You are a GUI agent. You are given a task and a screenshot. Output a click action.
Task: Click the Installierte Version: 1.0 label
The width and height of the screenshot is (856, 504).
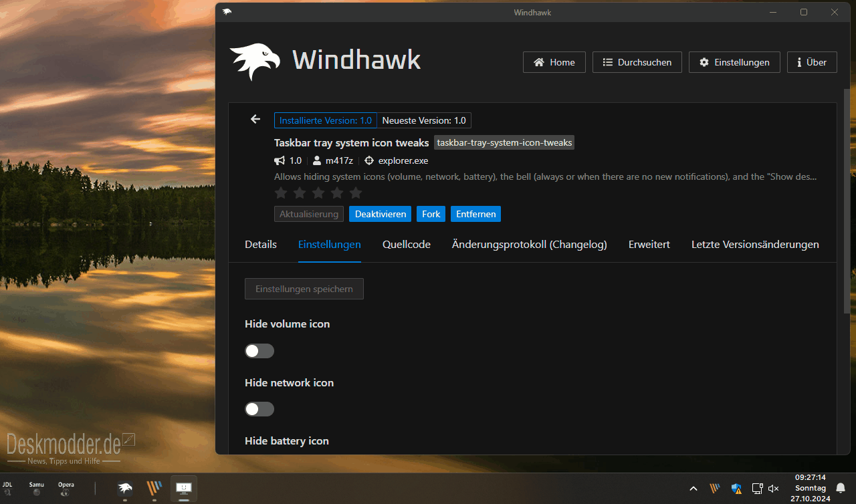pyautogui.click(x=326, y=120)
